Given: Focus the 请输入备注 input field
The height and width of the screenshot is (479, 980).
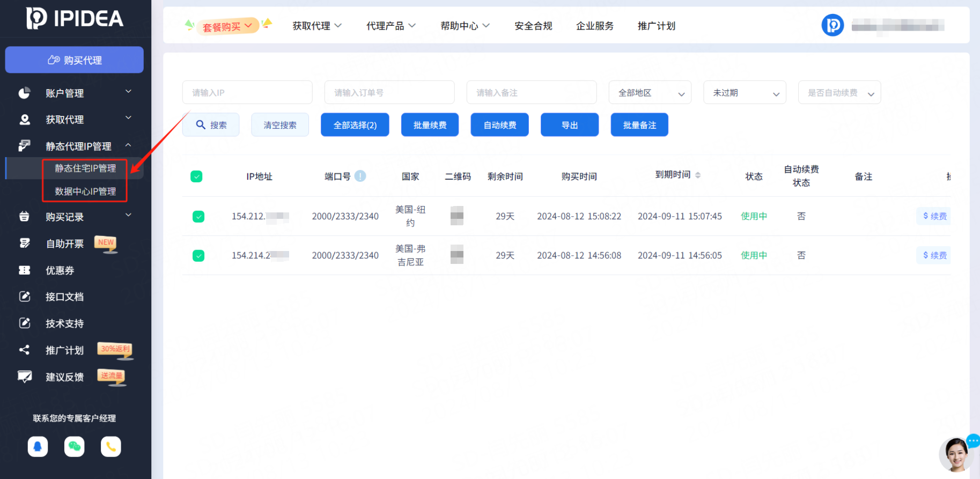Looking at the screenshot, I should point(532,92).
